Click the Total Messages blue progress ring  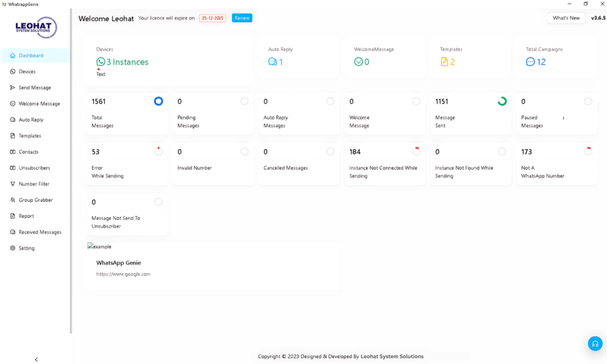pos(158,101)
